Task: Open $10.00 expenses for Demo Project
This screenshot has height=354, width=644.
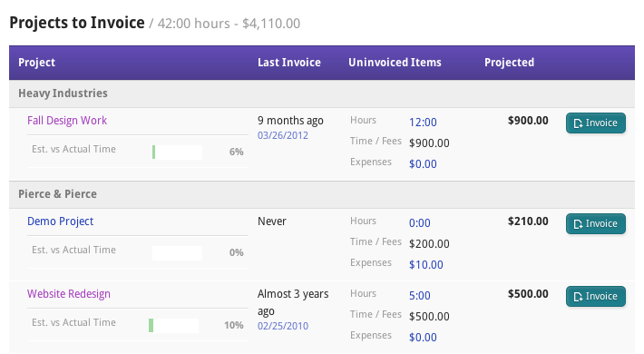Action: (426, 265)
